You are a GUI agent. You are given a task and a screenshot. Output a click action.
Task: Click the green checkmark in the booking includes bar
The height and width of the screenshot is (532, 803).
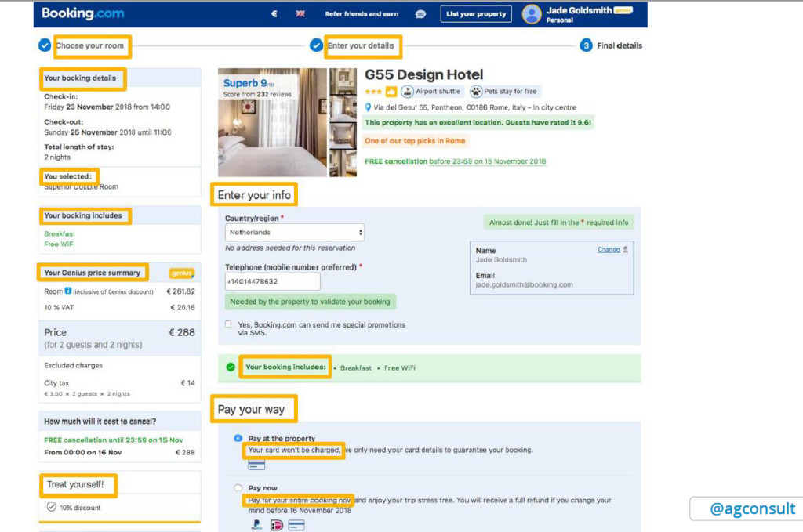pos(231,367)
